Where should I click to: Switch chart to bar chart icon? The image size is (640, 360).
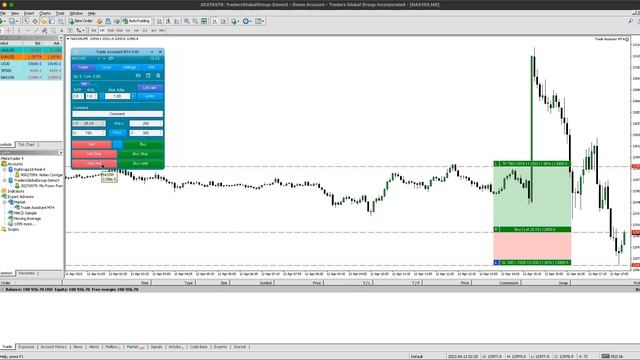pos(160,21)
